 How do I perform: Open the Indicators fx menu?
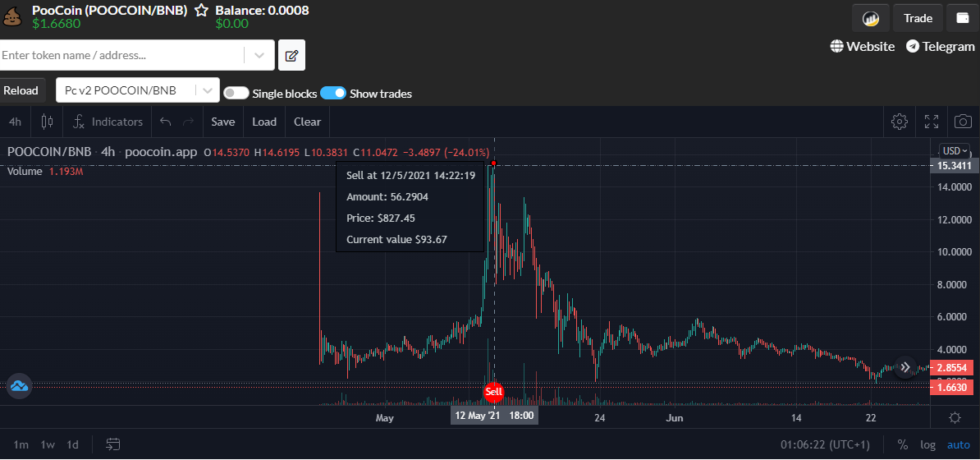108,122
